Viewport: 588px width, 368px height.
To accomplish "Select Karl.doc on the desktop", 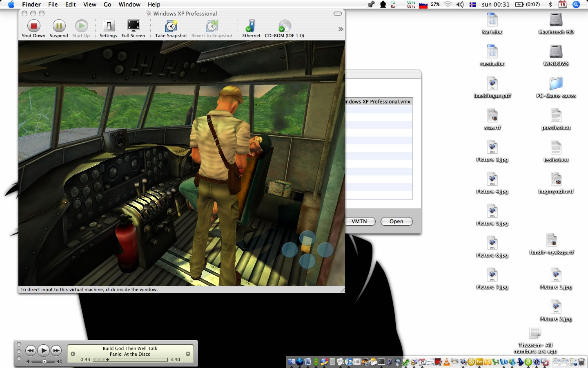I will tap(492, 23).
